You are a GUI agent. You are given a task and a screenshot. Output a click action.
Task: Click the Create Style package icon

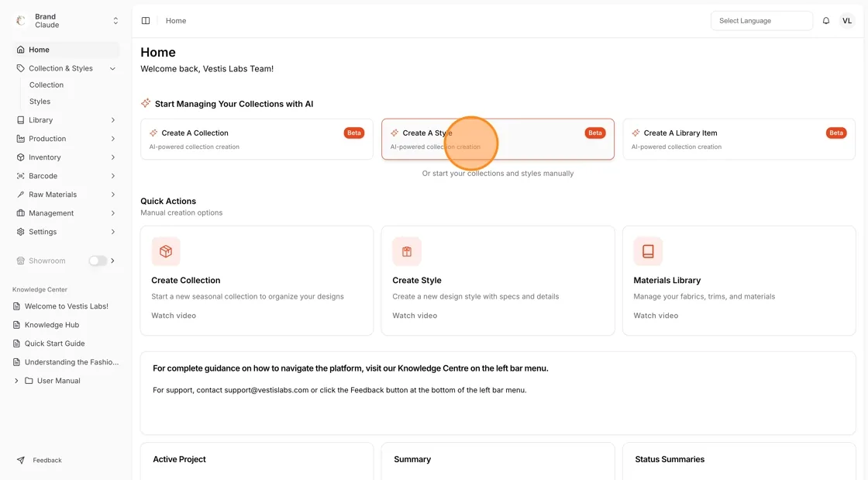tap(407, 251)
